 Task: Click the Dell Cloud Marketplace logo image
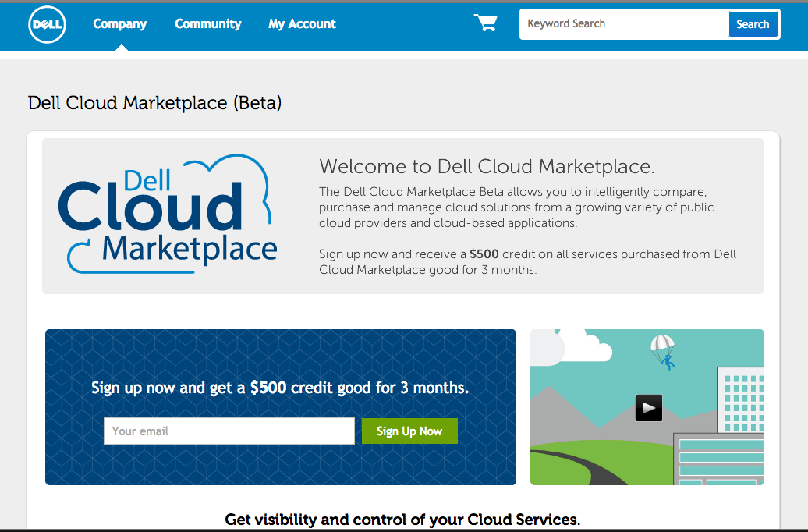[168, 214]
